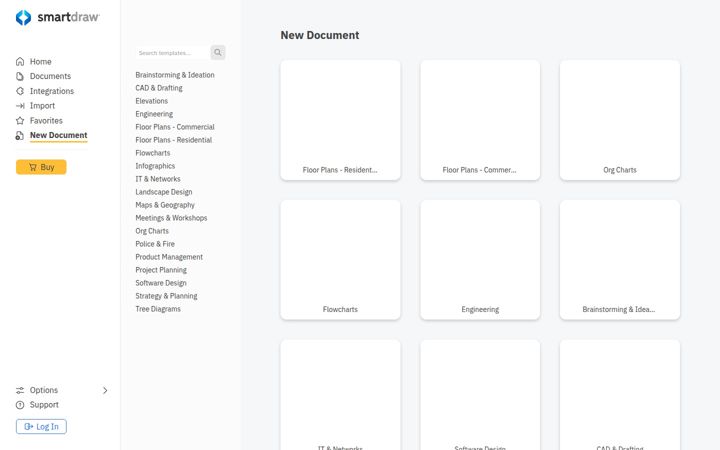Select Software Design in category list

click(x=161, y=283)
